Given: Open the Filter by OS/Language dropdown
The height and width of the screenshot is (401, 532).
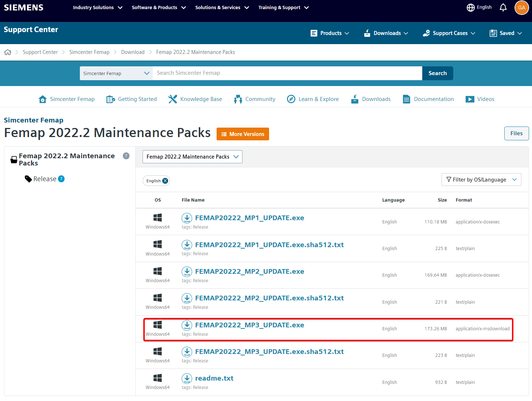Looking at the screenshot, I should [x=481, y=180].
